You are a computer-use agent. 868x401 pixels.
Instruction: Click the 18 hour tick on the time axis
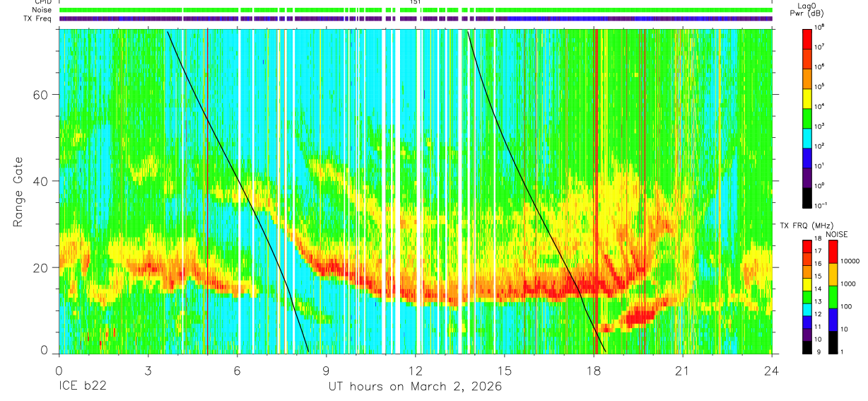[x=594, y=370]
